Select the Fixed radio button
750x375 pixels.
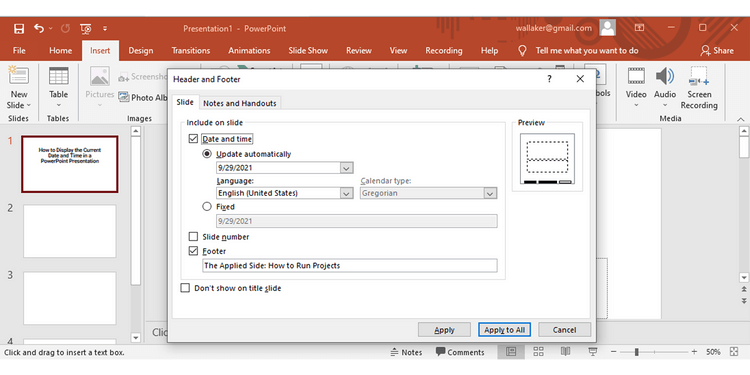207,207
